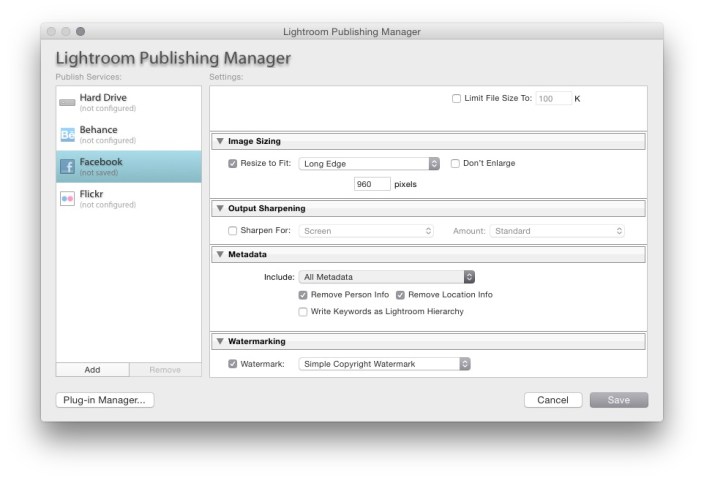Image resolution: width=704 pixels, height=480 pixels.
Task: Click the Add publish service button
Action: point(92,369)
